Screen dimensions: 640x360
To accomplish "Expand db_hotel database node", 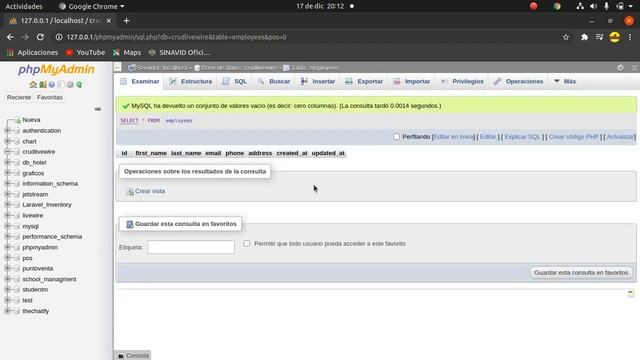I will tap(7, 162).
